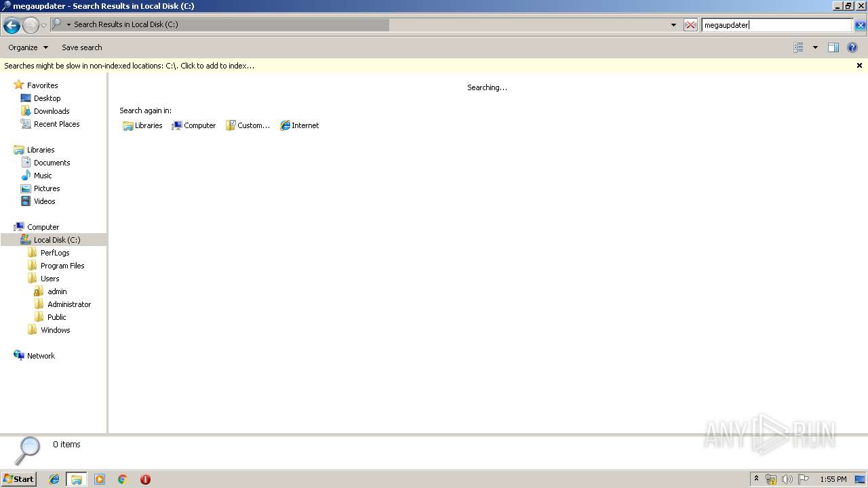This screenshot has width=868, height=488.
Task: Open the Help button
Action: coord(852,47)
